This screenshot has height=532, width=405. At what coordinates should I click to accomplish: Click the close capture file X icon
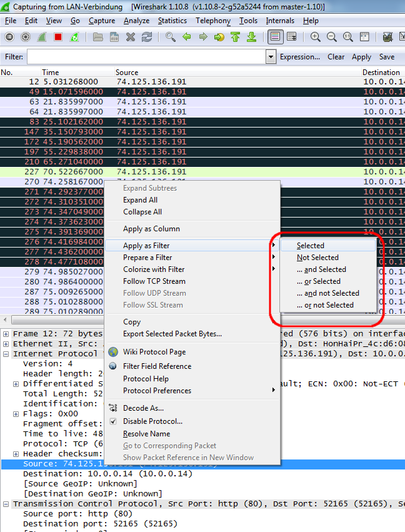click(x=131, y=37)
